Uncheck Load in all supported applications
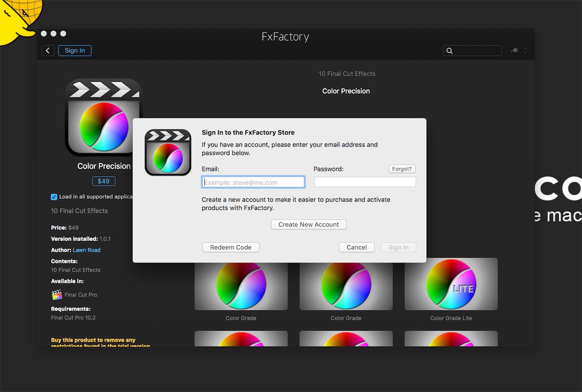The width and height of the screenshot is (582, 392). 54,197
